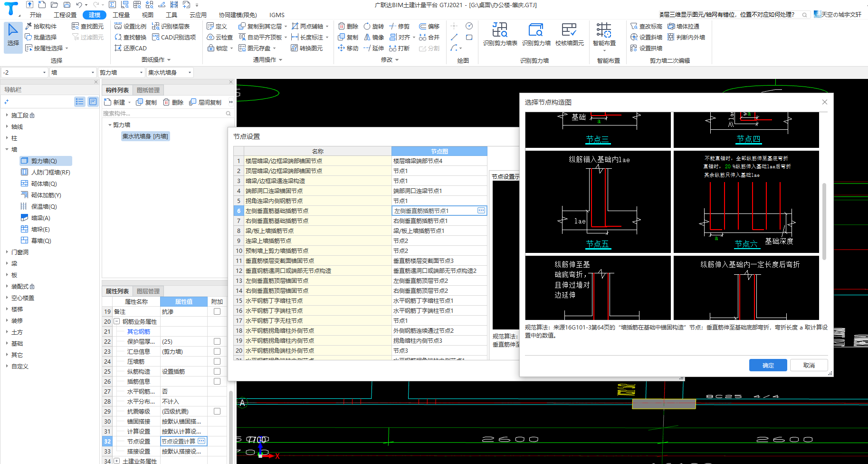Click the 延伸 tool

pos(374,48)
